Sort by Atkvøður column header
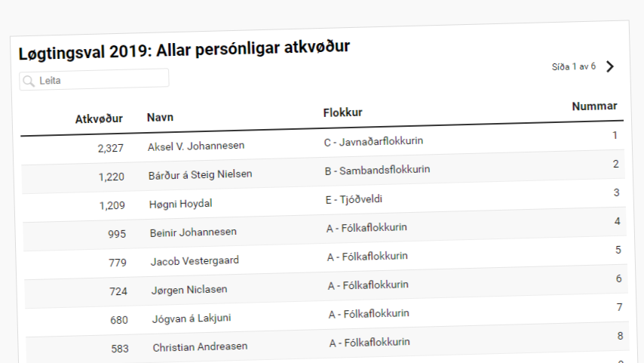644x363 pixels. pyautogui.click(x=99, y=118)
